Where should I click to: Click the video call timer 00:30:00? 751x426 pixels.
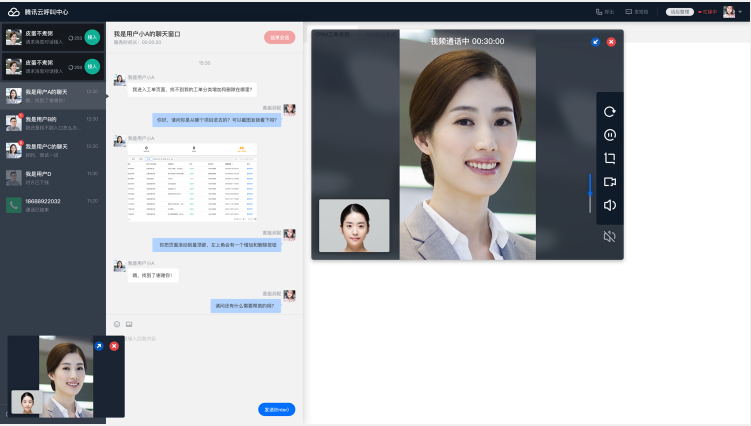488,42
